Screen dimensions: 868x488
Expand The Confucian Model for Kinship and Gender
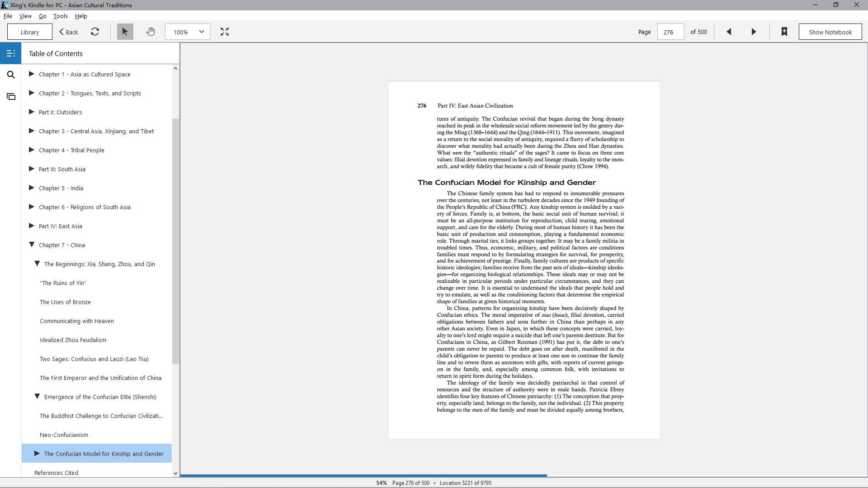[x=37, y=453]
